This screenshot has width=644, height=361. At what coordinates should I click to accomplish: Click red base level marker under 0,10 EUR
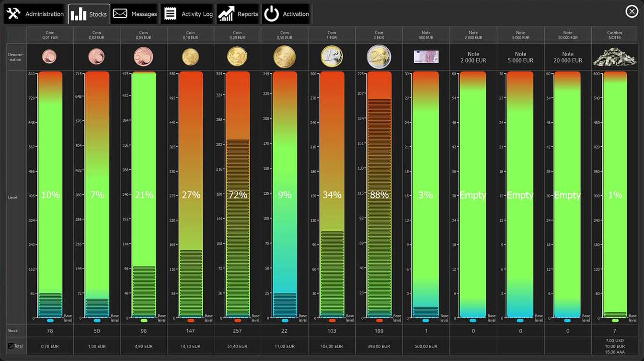point(191,320)
